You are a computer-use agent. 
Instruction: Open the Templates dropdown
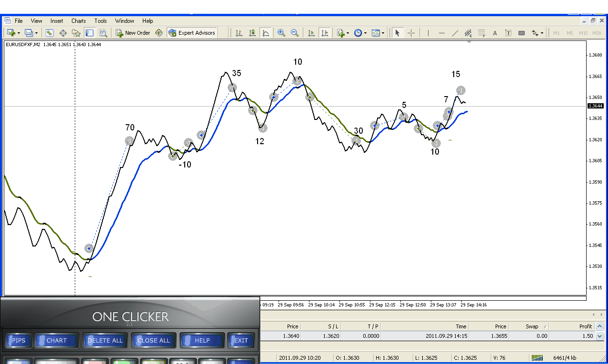click(x=378, y=33)
